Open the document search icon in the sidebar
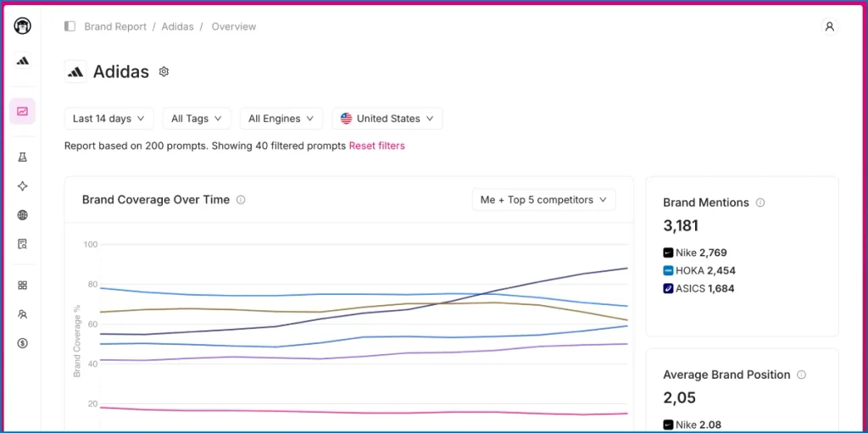This screenshot has height=433, width=868. click(x=22, y=244)
